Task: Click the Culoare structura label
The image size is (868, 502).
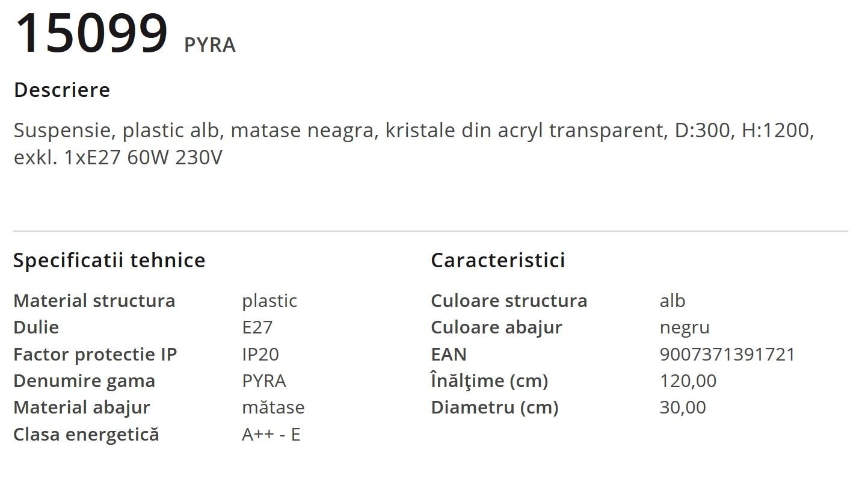Action: tap(509, 301)
